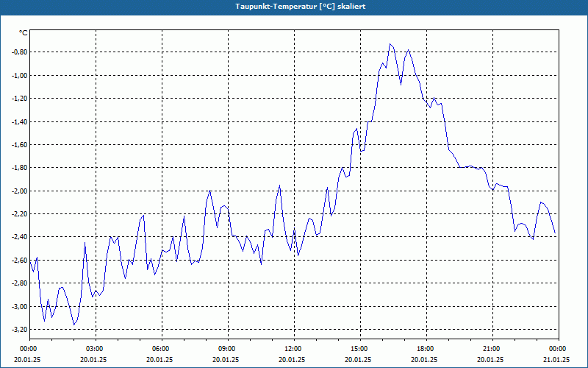The width and height of the screenshot is (588, 368).
Task: Click the -2,80 y-axis tick label
Action: [x=20, y=283]
